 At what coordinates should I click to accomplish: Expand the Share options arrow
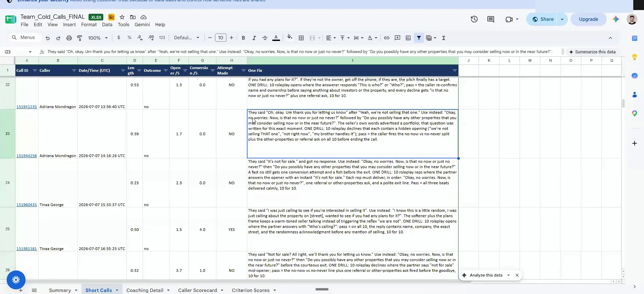[x=562, y=19]
